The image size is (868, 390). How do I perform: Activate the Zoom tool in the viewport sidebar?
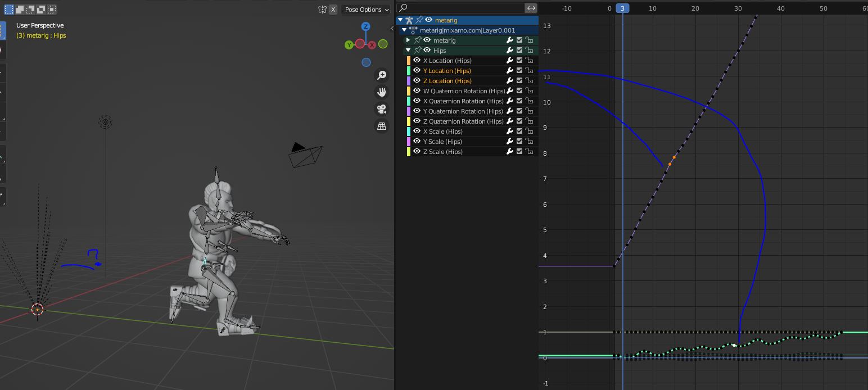(x=382, y=75)
